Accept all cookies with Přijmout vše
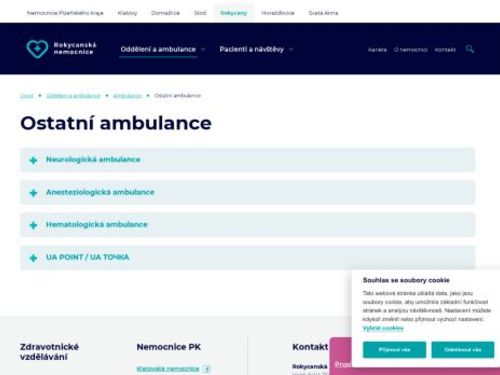This screenshot has height=375, width=500. pos(394,350)
